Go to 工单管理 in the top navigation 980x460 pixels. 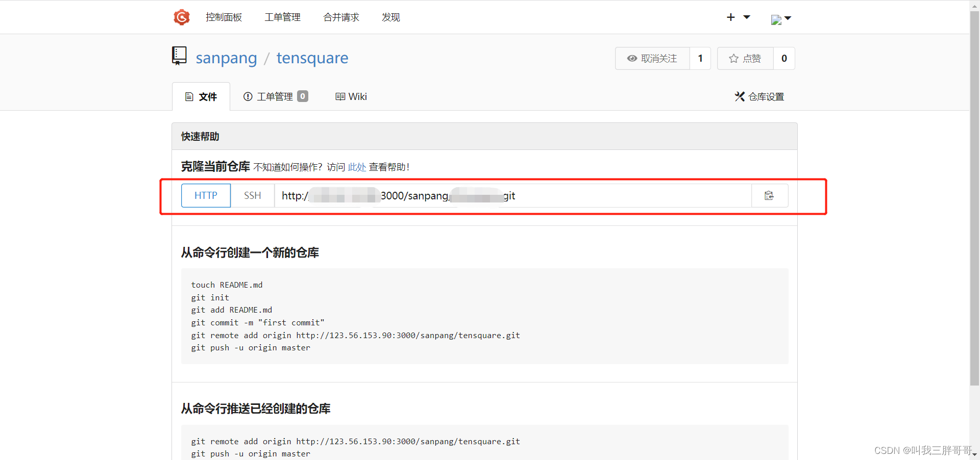[x=282, y=17]
